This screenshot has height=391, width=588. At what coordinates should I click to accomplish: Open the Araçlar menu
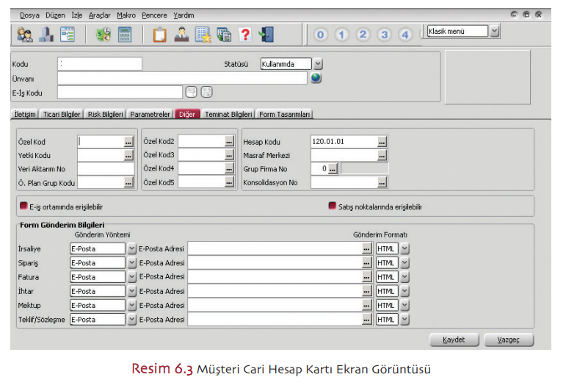click(x=99, y=15)
